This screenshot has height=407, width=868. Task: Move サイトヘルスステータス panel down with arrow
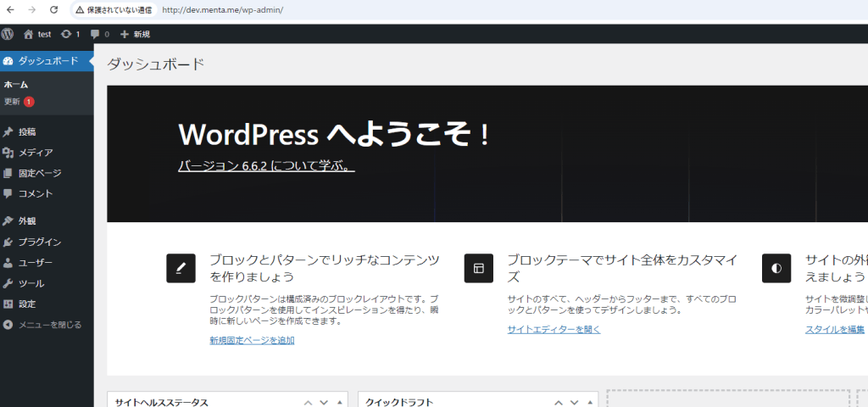[324, 402]
